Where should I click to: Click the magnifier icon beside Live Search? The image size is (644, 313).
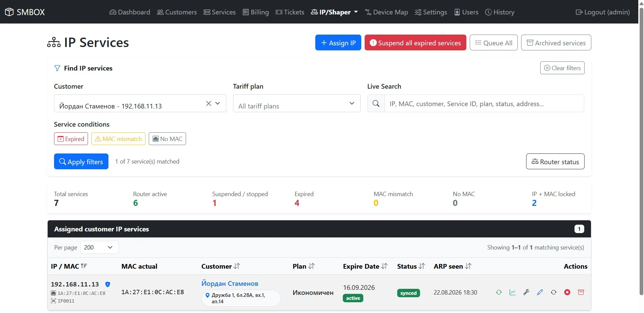pos(376,103)
